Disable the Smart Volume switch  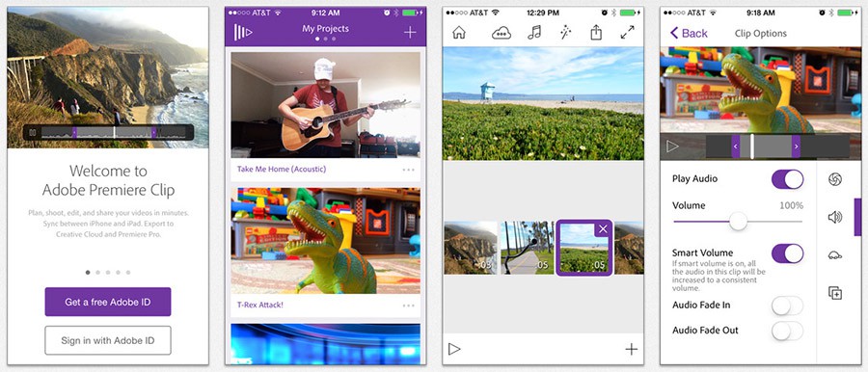point(787,253)
